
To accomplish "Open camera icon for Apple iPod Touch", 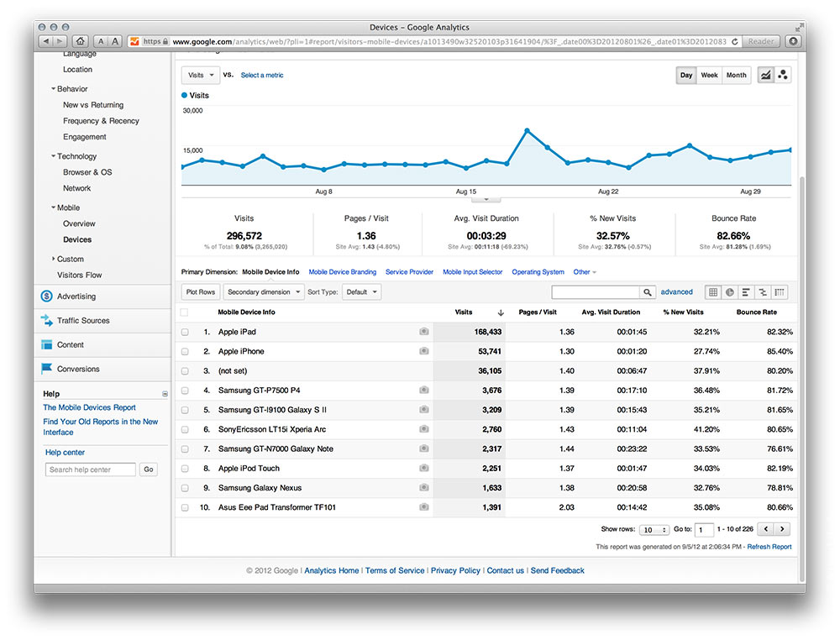I will click(423, 468).
